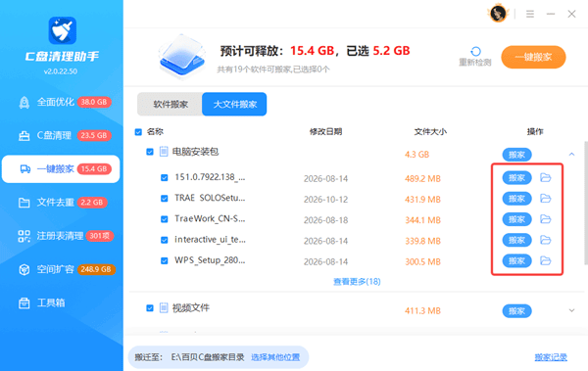Uncheck the TRAE SOLOSetup checkbox
Viewport: 588px width, 371px height.
coord(165,199)
